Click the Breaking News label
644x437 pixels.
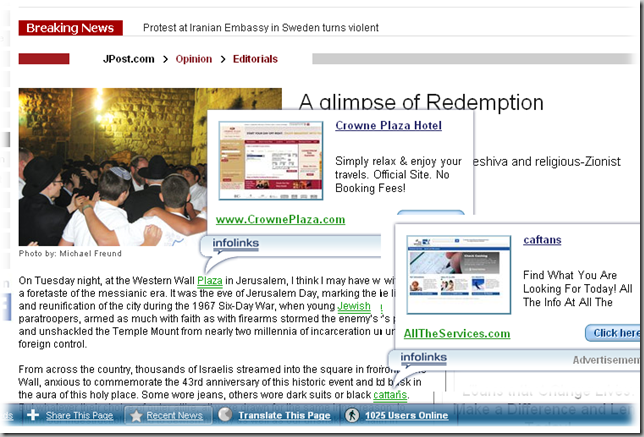(70, 28)
